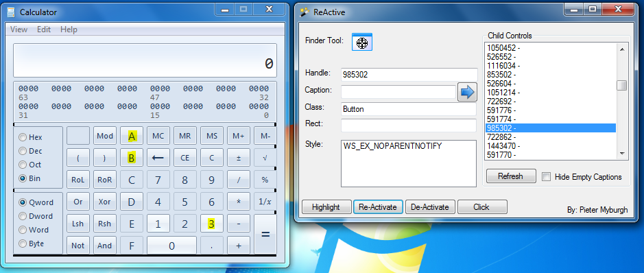Click the Child Controls scroll down arrow
The height and width of the screenshot is (273, 644).
622,153
